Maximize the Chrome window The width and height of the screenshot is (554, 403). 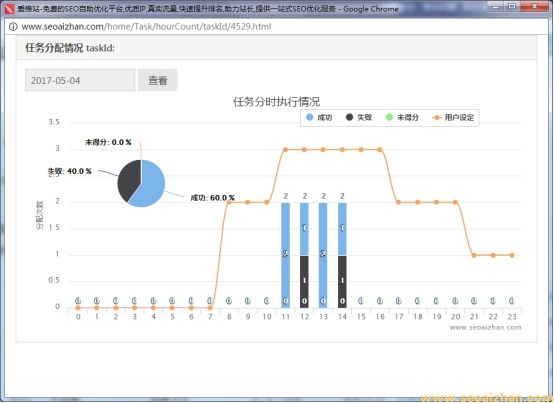(x=512, y=6)
